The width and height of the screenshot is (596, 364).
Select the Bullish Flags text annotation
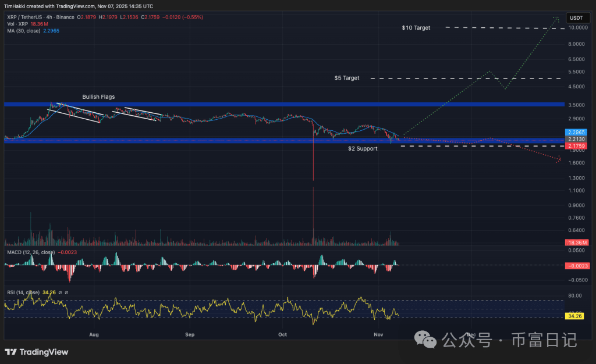tap(98, 97)
